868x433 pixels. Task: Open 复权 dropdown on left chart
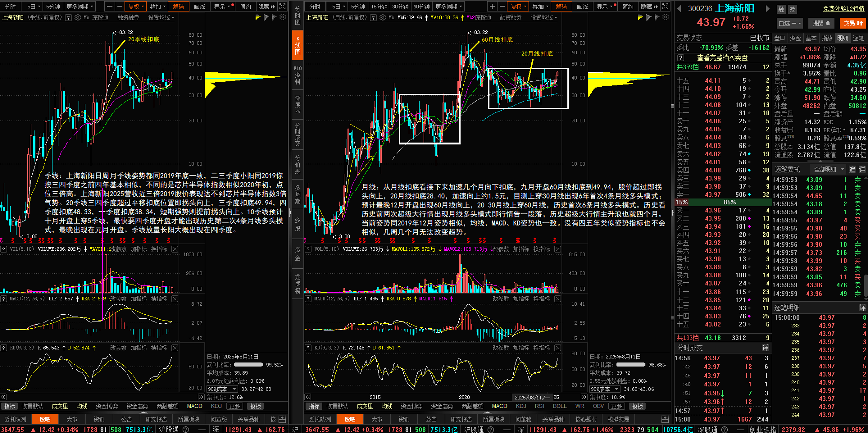click(x=136, y=7)
